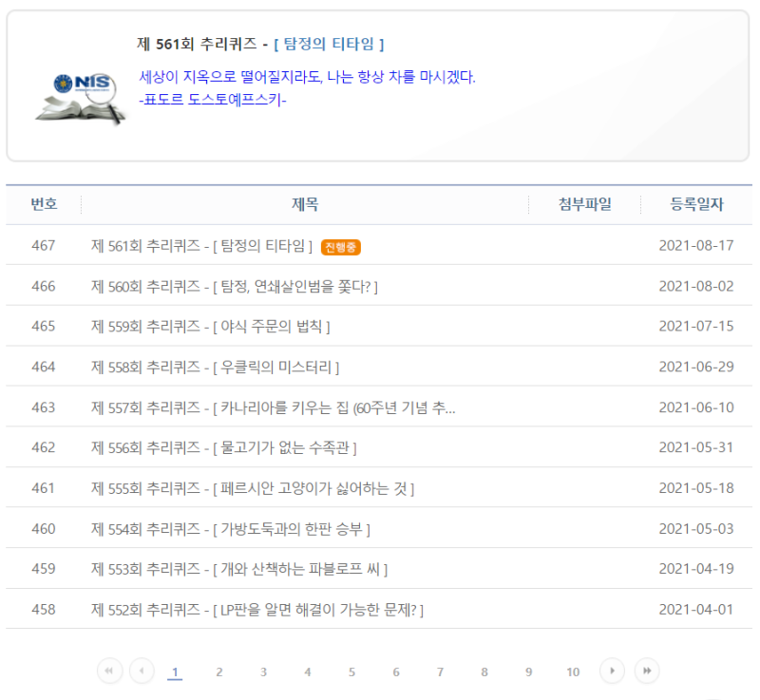Image resolution: width=760 pixels, height=700 pixels.
Task: Open quiz 555 페르시안 고양이가 싫어하는 것
Action: [x=253, y=488]
